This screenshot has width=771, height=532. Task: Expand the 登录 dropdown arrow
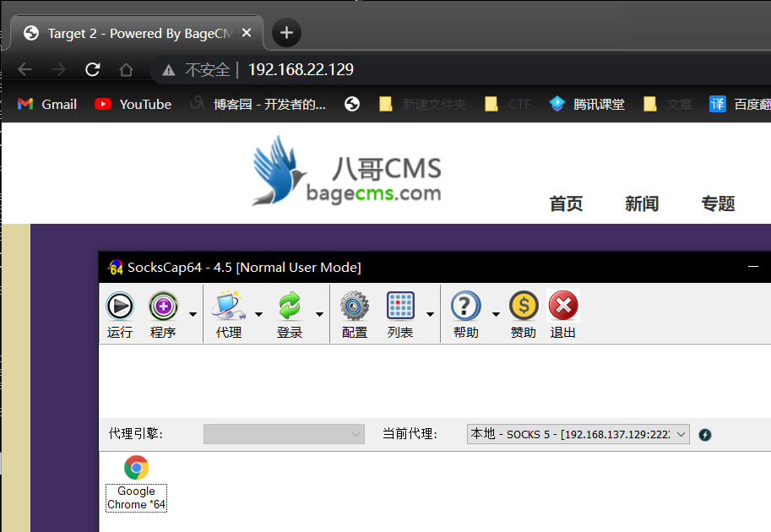pyautogui.click(x=319, y=314)
